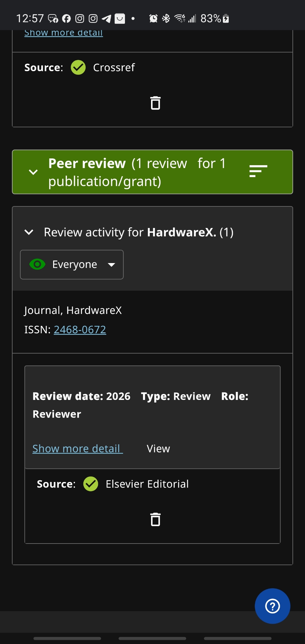The width and height of the screenshot is (305, 644).
Task: Tap the Facebook notification icon in status bar
Action: (66, 19)
